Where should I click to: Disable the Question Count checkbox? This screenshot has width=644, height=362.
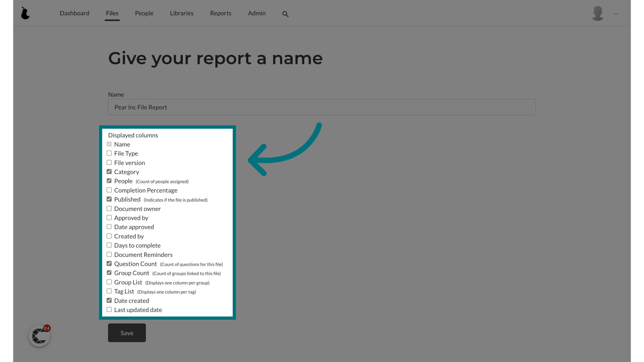(109, 263)
